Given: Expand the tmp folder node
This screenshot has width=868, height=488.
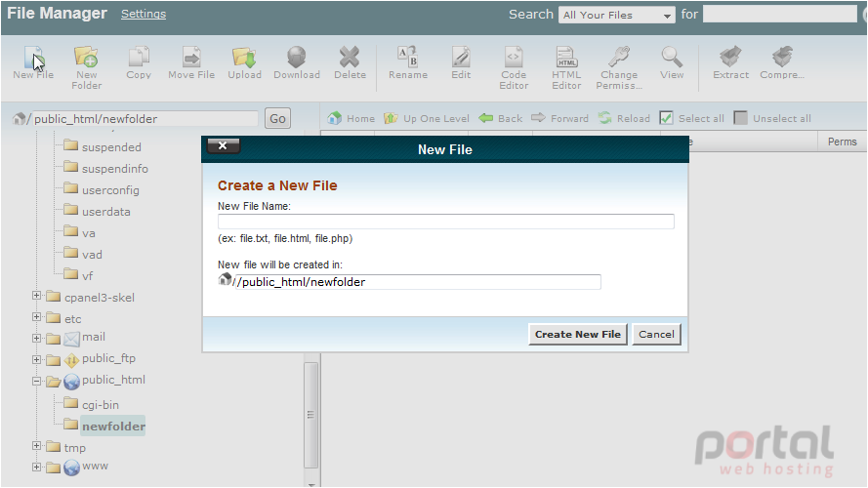Looking at the screenshot, I should pos(36,446).
